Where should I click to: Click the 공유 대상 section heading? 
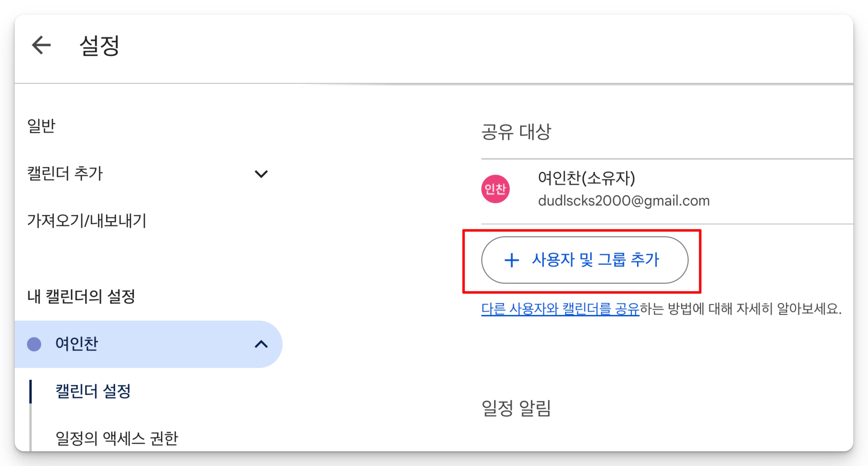tap(516, 131)
